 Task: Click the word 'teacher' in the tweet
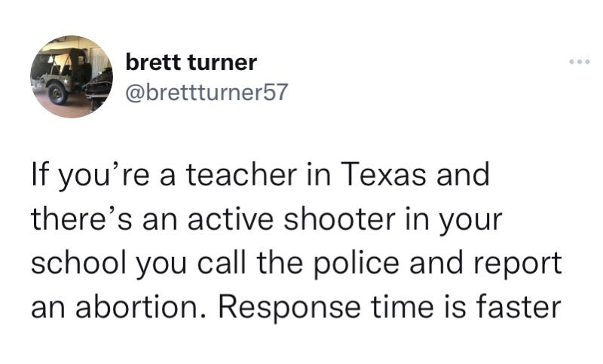pyautogui.click(x=241, y=174)
